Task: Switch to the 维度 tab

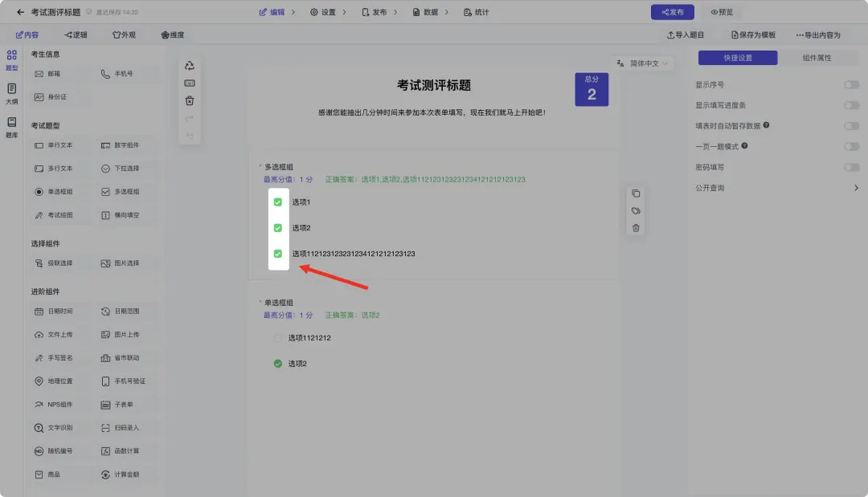Action: [173, 35]
